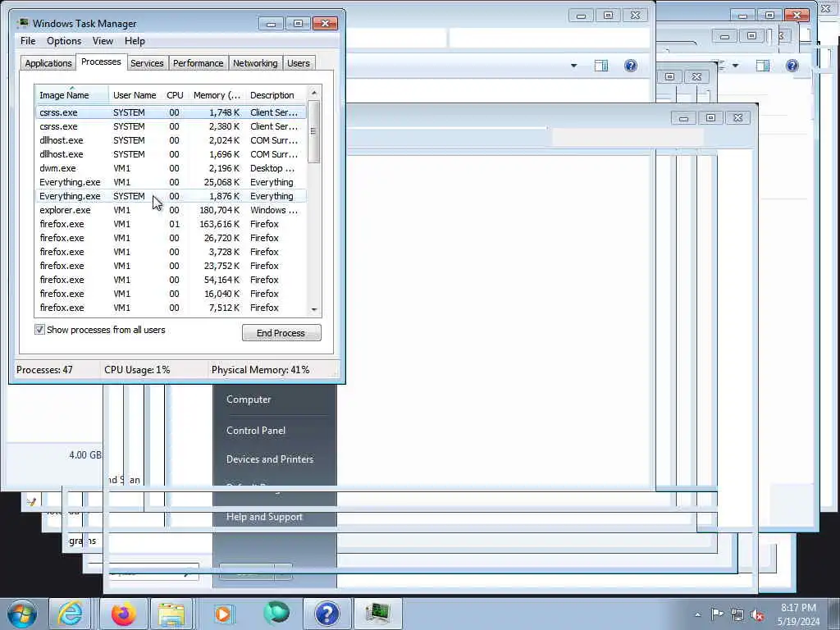Open the view options dropdown arrow in the background Explorer window beside Task Manager
Image resolution: width=840 pixels, height=630 pixels.
573,66
